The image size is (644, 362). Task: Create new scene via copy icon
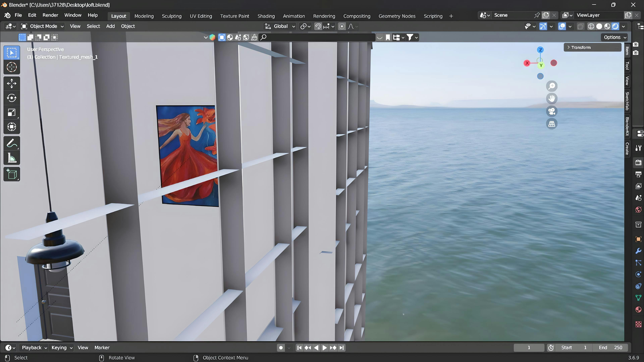[546, 15]
